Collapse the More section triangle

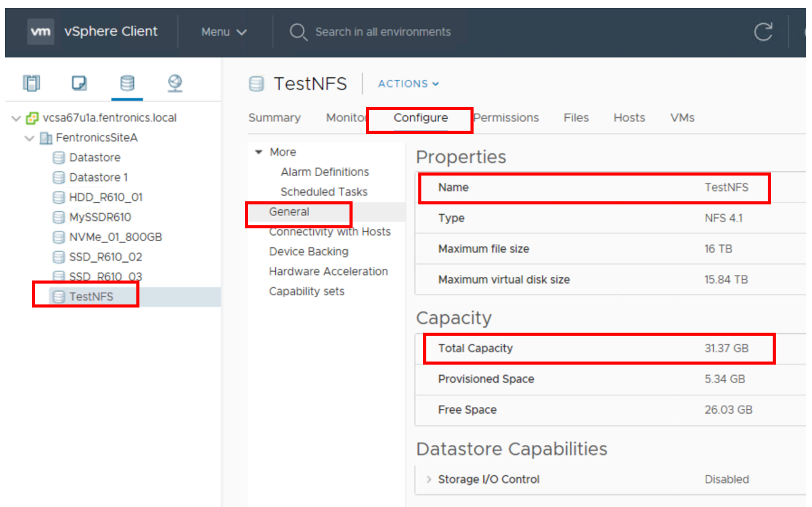pyautogui.click(x=259, y=152)
